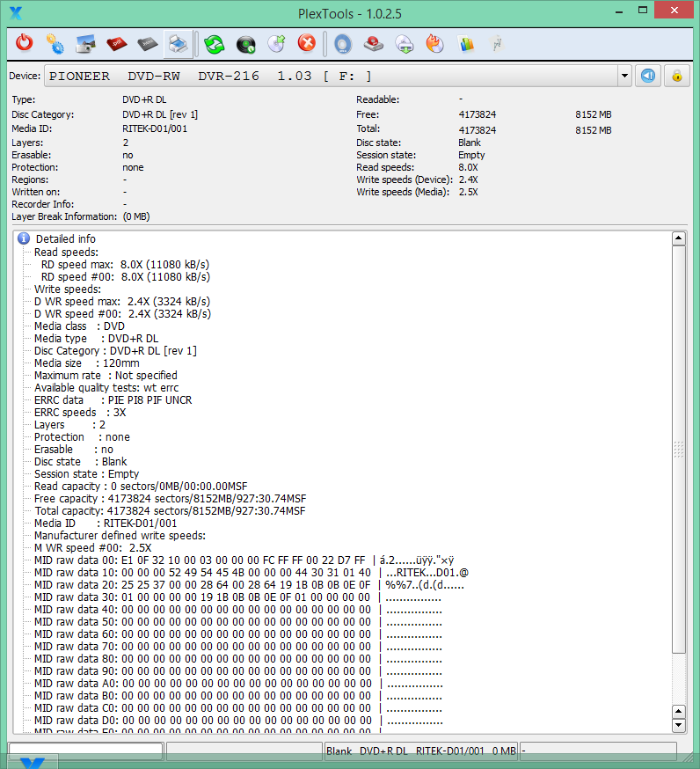
Task: Click the red X stop icon
Action: (307, 43)
